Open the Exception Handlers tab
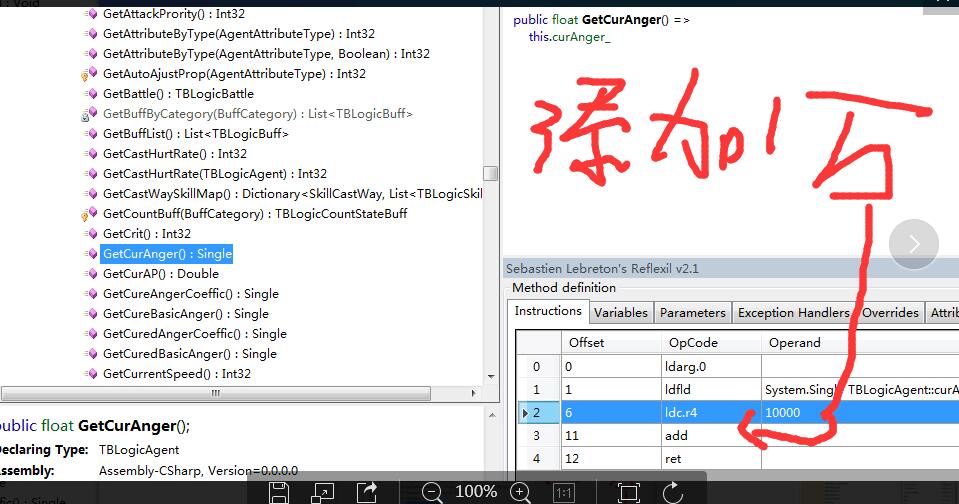 click(793, 313)
